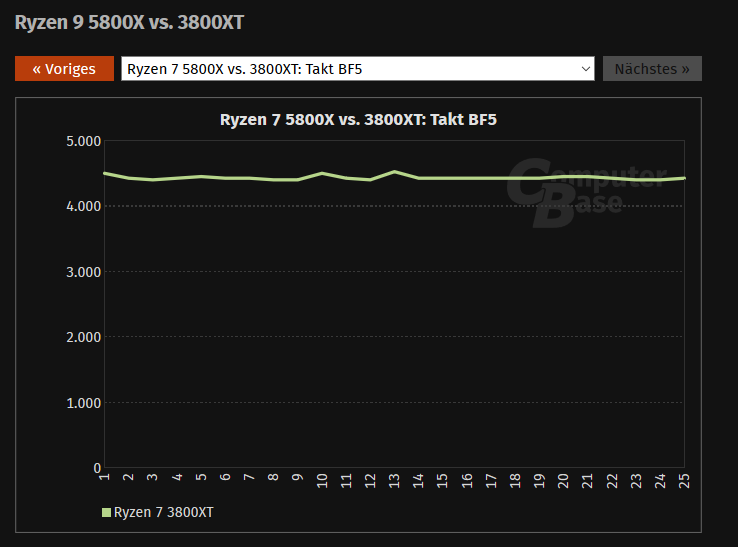Click the x-axis label 15

coord(442,481)
